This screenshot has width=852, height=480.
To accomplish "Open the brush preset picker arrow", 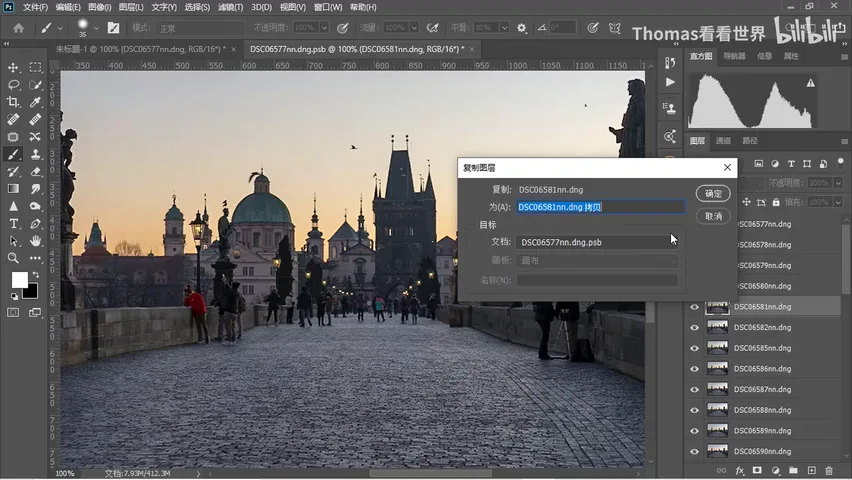I will click(96, 28).
